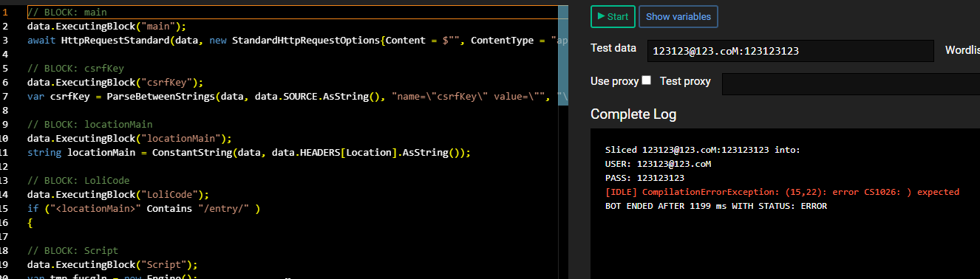Click the Test proxy input field
Viewport: 980px width, 279px height.
[x=851, y=84]
